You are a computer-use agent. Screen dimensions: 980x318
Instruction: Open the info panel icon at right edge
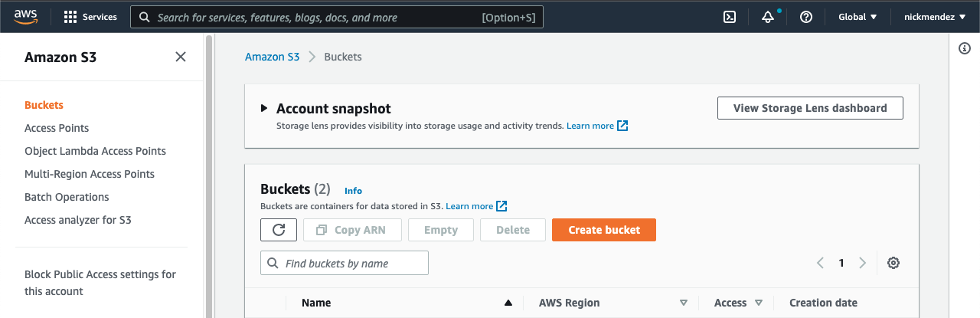pyautogui.click(x=965, y=49)
